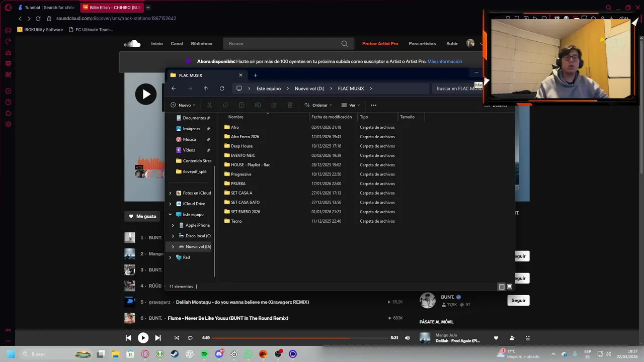Click Probar Artist Pro link
This screenshot has height=362, width=644.
(x=380, y=44)
